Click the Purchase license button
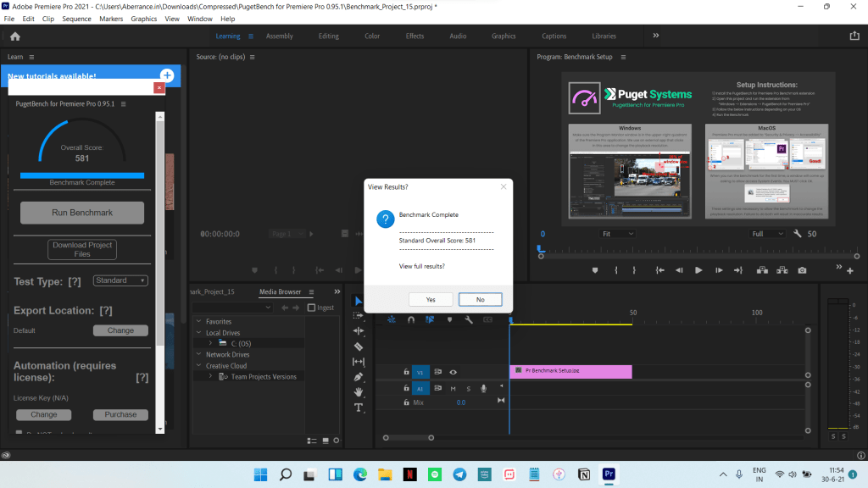The image size is (868, 488). (120, 414)
